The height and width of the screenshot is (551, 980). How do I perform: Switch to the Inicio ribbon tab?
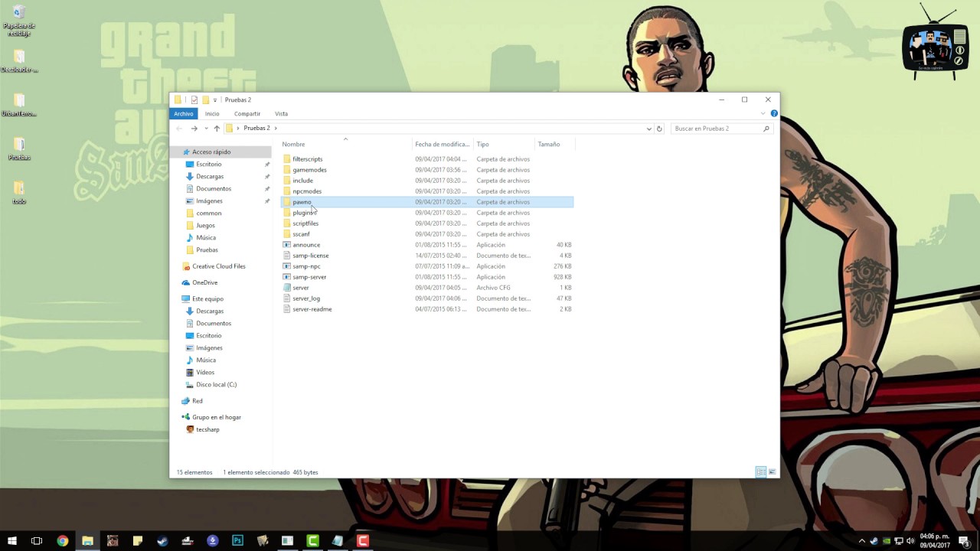tap(212, 113)
